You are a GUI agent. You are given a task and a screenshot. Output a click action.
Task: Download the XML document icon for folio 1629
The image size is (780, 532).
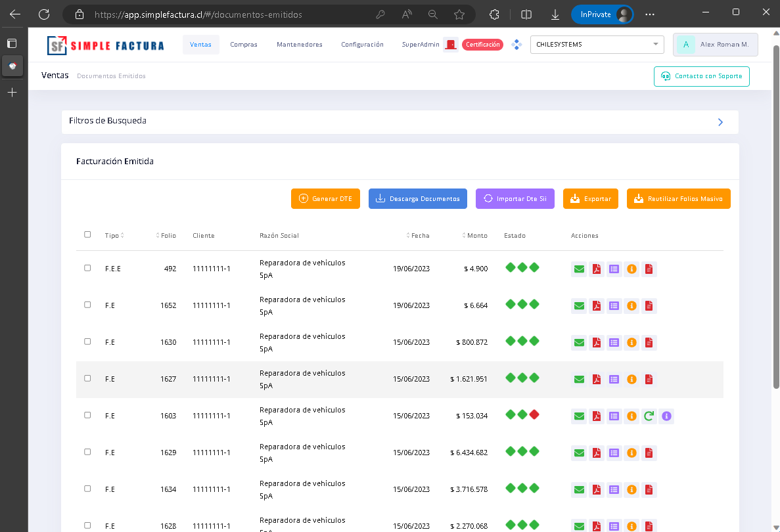click(649, 453)
